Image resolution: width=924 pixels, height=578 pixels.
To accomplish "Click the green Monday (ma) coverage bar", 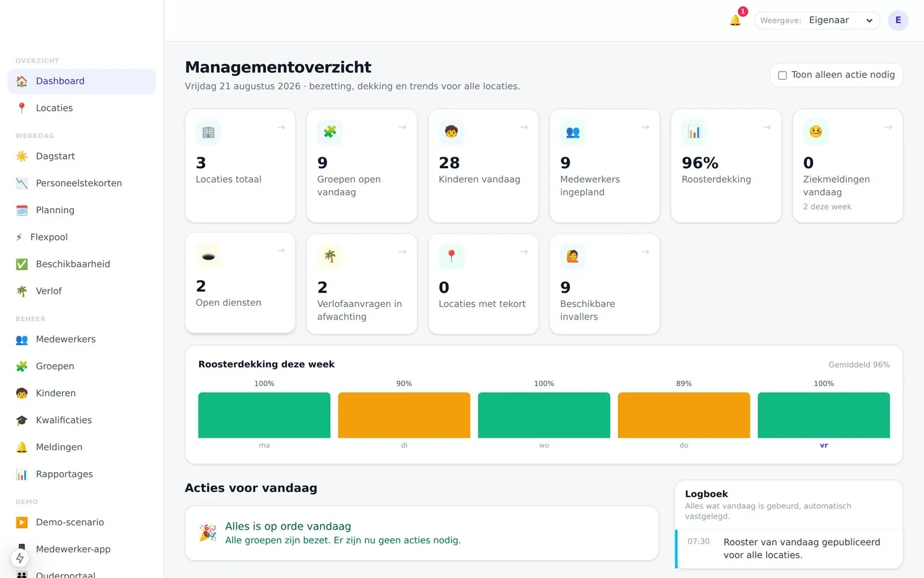I will pyautogui.click(x=264, y=415).
